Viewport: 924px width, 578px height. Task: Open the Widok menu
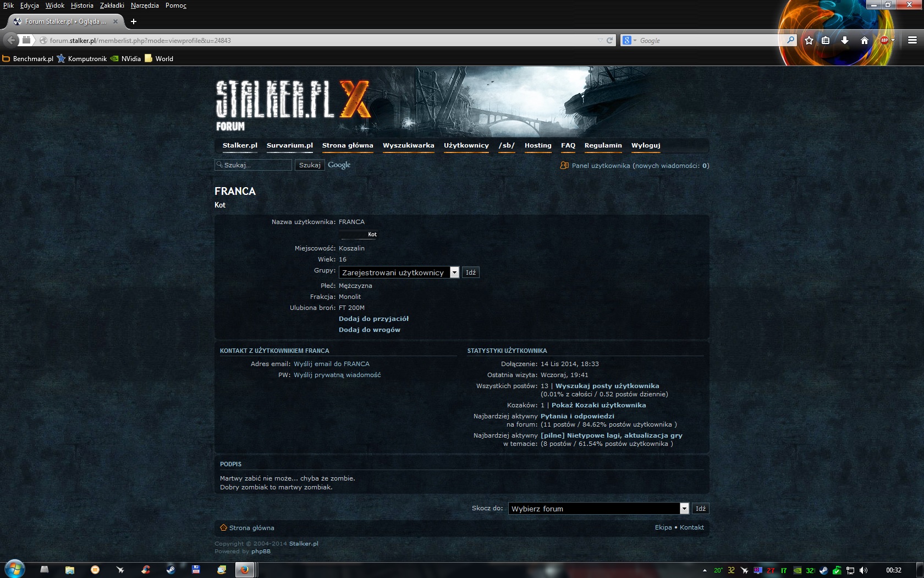(54, 6)
